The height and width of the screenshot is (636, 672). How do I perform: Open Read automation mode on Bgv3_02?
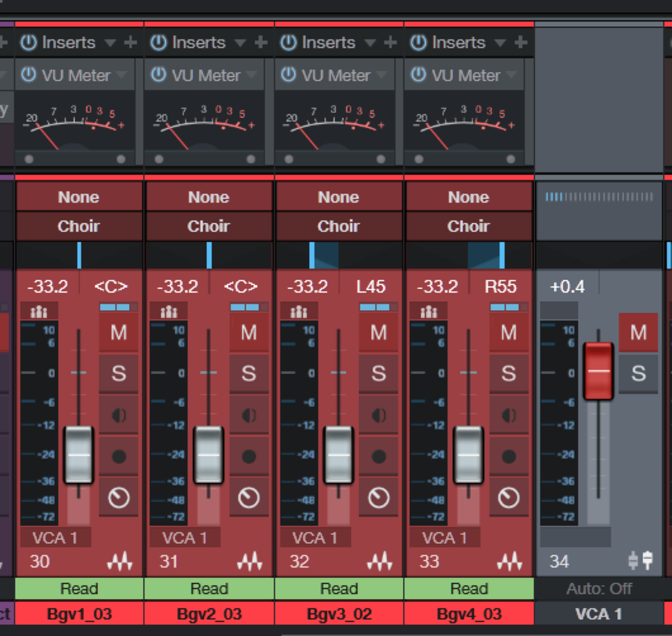click(x=339, y=588)
